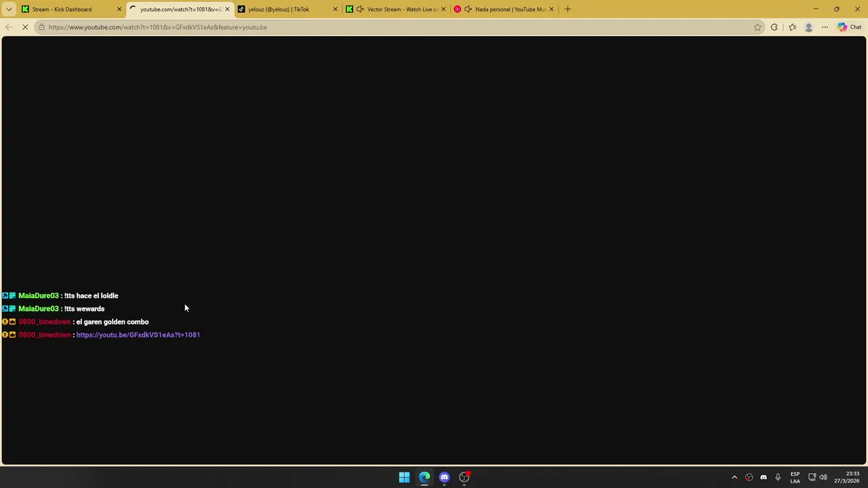
Task: Click 0800_binedown name beside 'garen golden combo'
Action: pyautogui.click(x=44, y=322)
